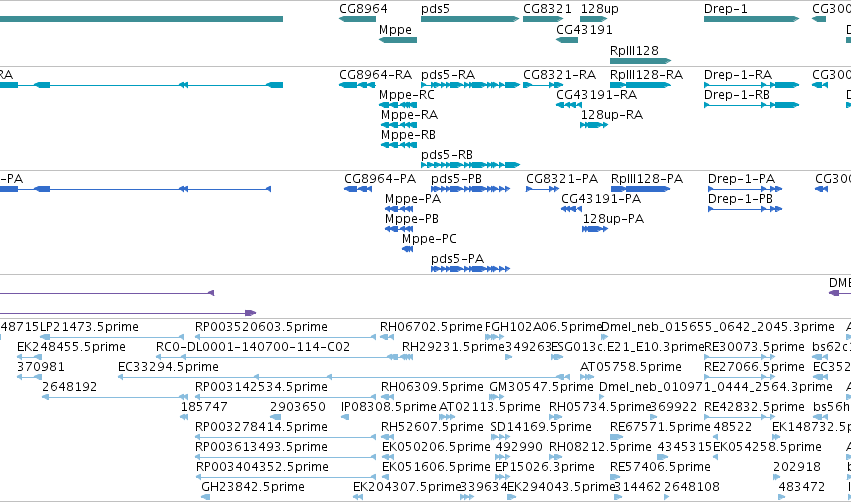Select transcript 128up-RA
This screenshot has width=851, height=502.
click(x=612, y=115)
